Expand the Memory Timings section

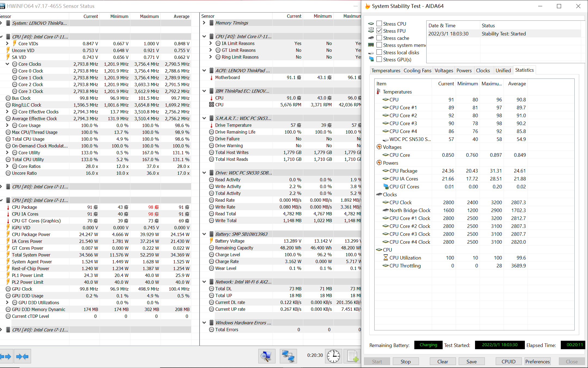[x=204, y=23]
